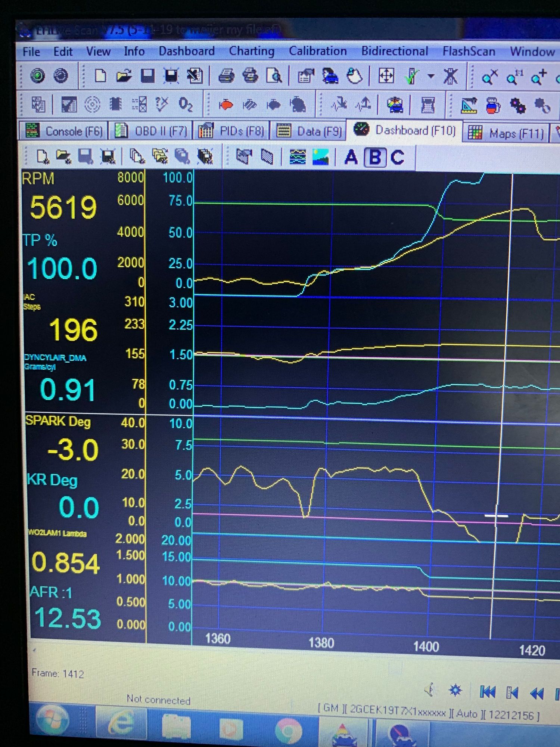Switch to dashboard page C
The image size is (560, 747).
tap(397, 157)
